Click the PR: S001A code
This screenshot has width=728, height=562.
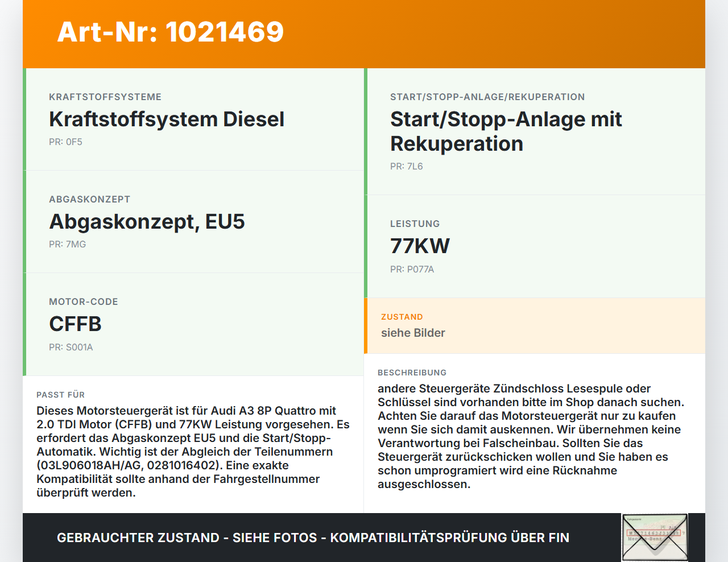point(71,348)
